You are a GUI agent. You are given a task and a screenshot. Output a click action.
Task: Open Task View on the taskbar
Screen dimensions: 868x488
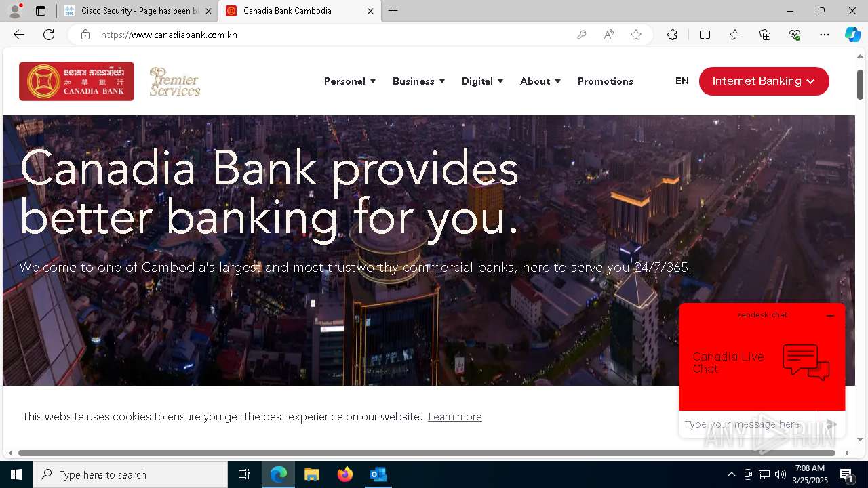click(244, 474)
